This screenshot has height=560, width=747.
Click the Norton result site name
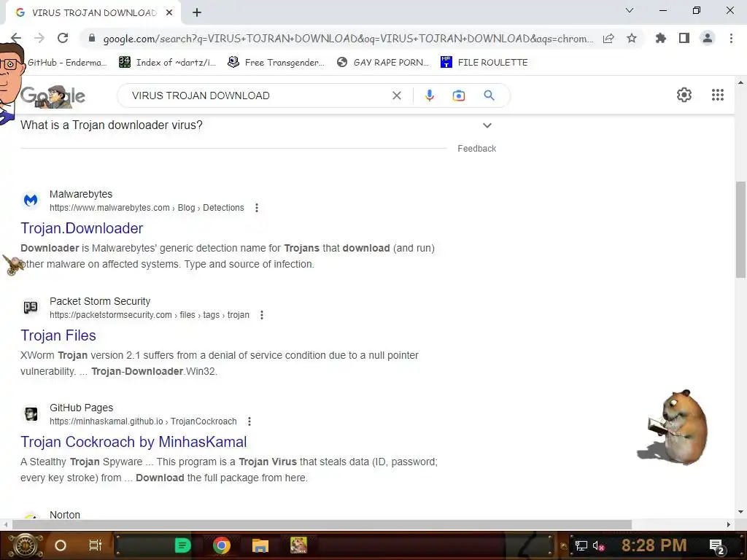tap(65, 515)
